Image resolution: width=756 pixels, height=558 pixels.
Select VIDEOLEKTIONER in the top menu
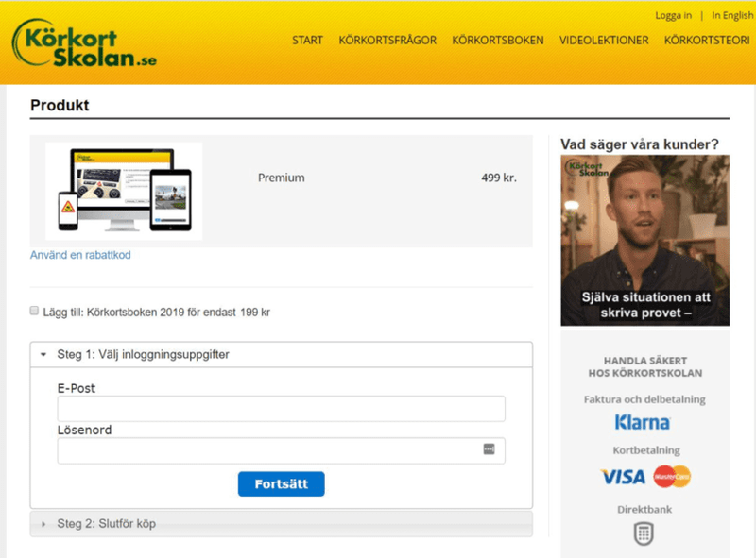[x=604, y=41]
